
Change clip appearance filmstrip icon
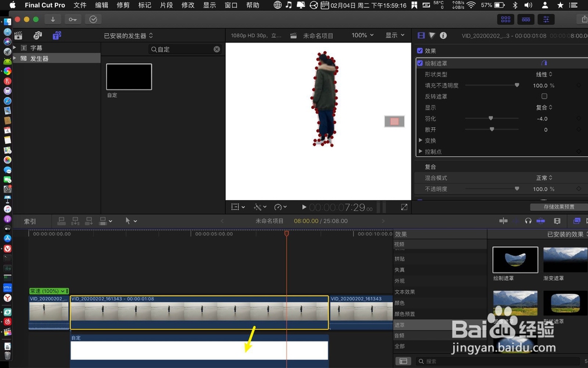coord(557,221)
